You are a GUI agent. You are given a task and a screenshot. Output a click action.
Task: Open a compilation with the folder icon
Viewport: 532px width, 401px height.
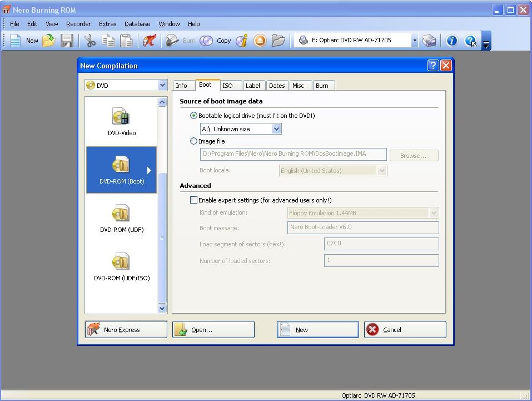click(x=48, y=41)
